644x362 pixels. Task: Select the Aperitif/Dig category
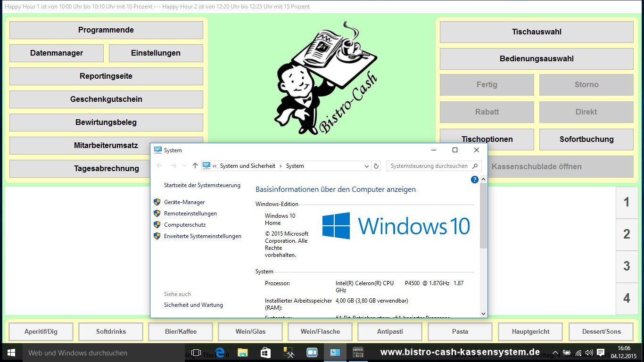click(x=41, y=331)
